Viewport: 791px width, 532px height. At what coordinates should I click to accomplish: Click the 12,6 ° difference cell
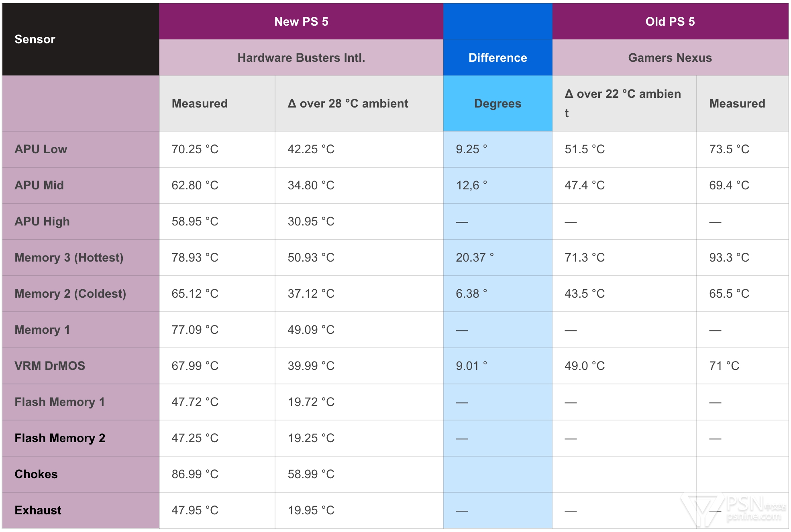pos(498,185)
